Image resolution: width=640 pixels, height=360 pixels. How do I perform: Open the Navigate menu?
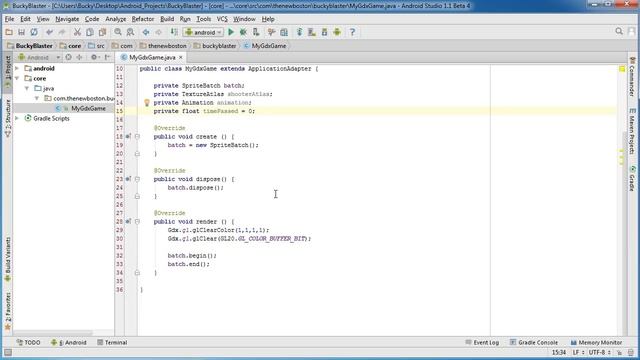click(x=67, y=19)
